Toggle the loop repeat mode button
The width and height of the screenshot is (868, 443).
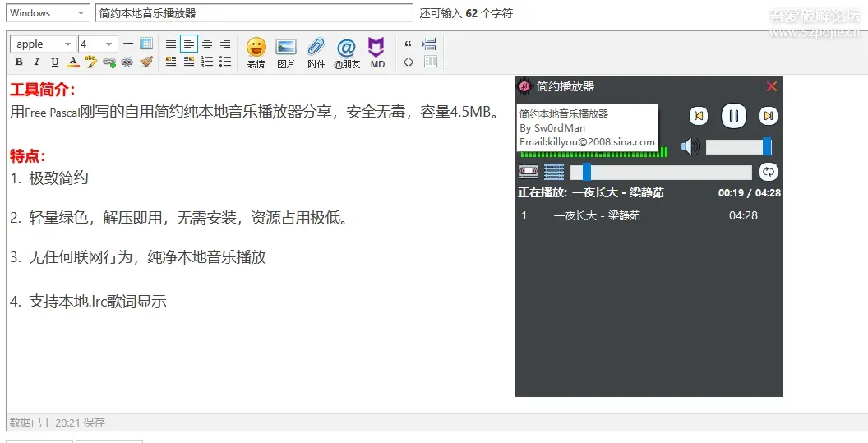tap(769, 172)
